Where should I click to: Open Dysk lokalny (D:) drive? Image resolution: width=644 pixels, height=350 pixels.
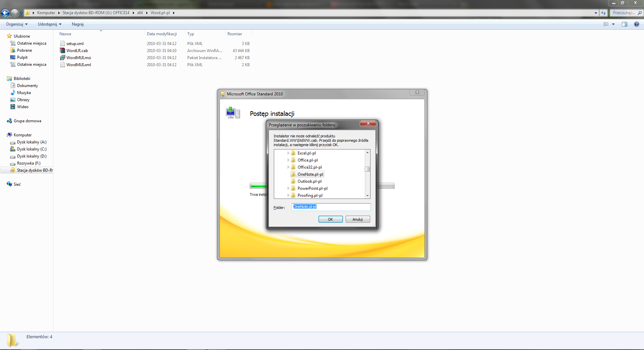tap(32, 156)
